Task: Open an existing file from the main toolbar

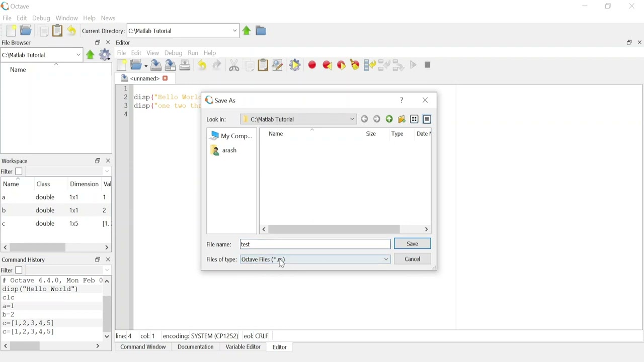Action: (26, 31)
